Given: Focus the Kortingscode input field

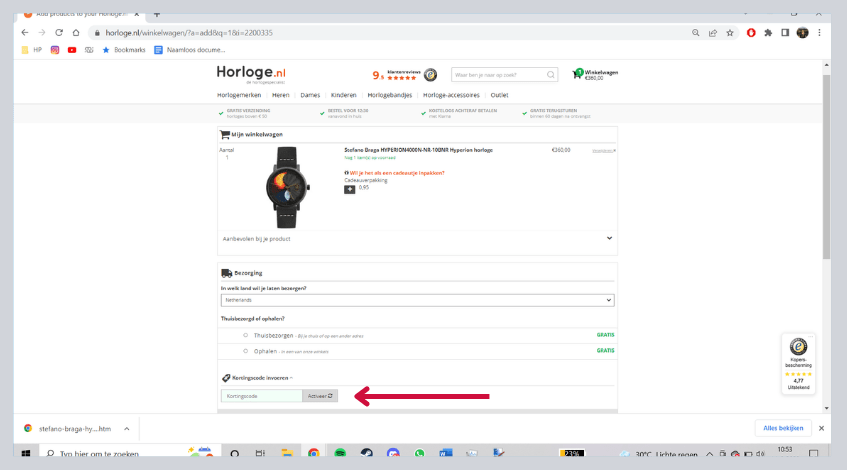Looking at the screenshot, I should 261,396.
